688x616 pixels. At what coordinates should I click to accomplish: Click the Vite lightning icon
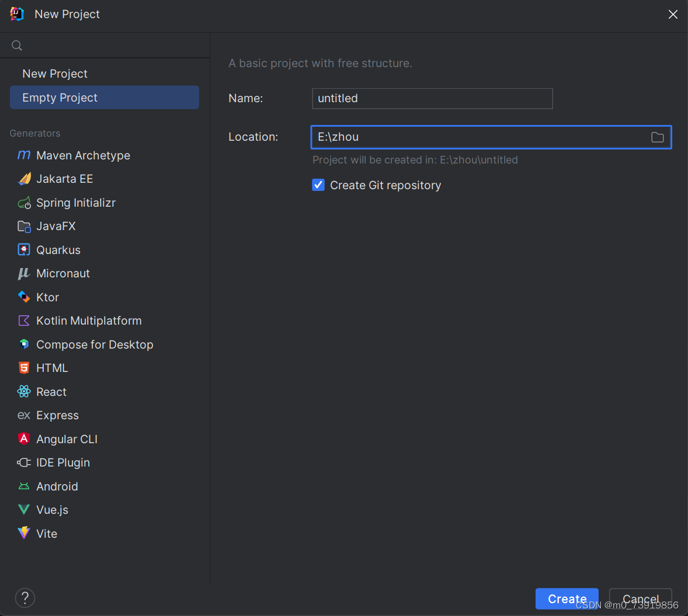24,533
